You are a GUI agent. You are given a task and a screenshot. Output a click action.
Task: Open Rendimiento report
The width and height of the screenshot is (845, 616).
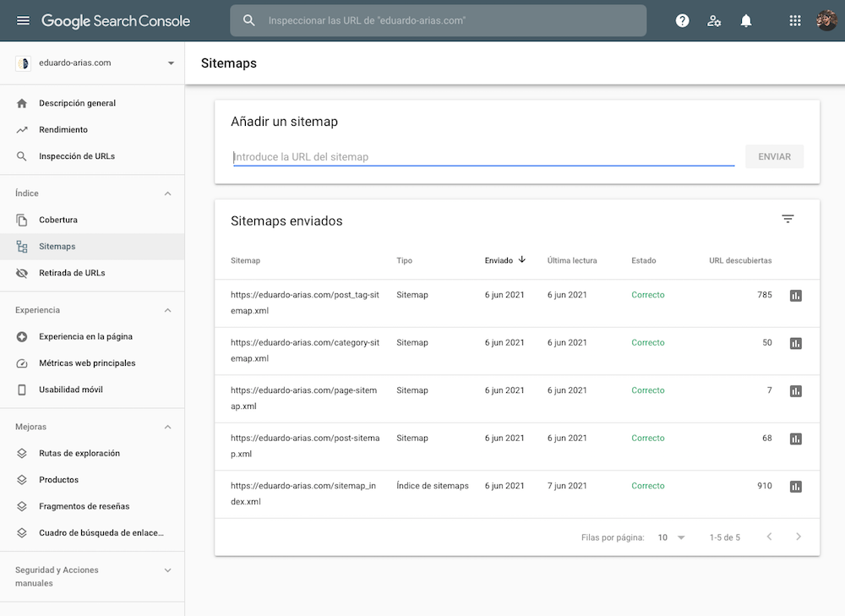point(92,129)
